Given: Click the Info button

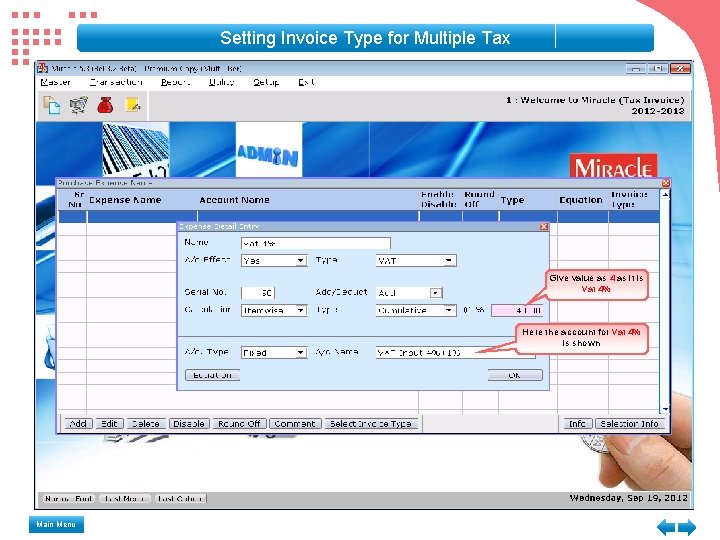Looking at the screenshot, I should [577, 424].
